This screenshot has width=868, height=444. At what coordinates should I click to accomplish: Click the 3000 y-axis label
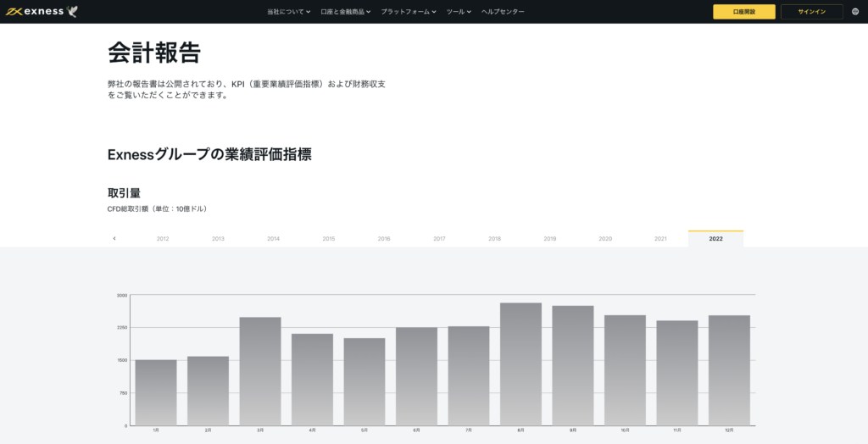coord(122,295)
